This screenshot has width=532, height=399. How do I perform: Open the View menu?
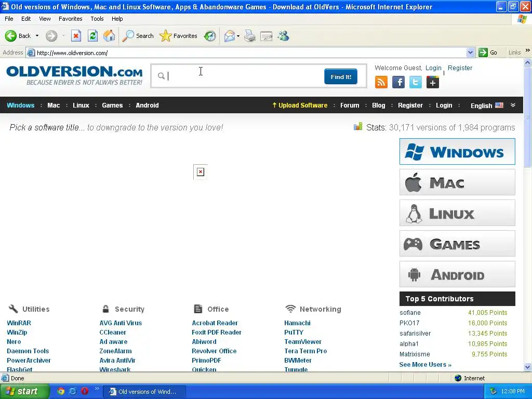tap(45, 19)
